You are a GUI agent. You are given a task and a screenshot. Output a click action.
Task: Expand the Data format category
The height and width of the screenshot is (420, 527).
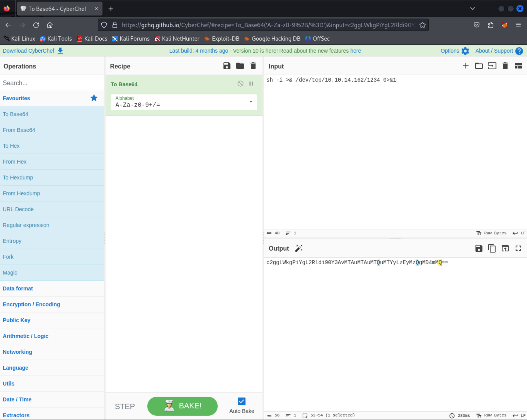tap(18, 289)
